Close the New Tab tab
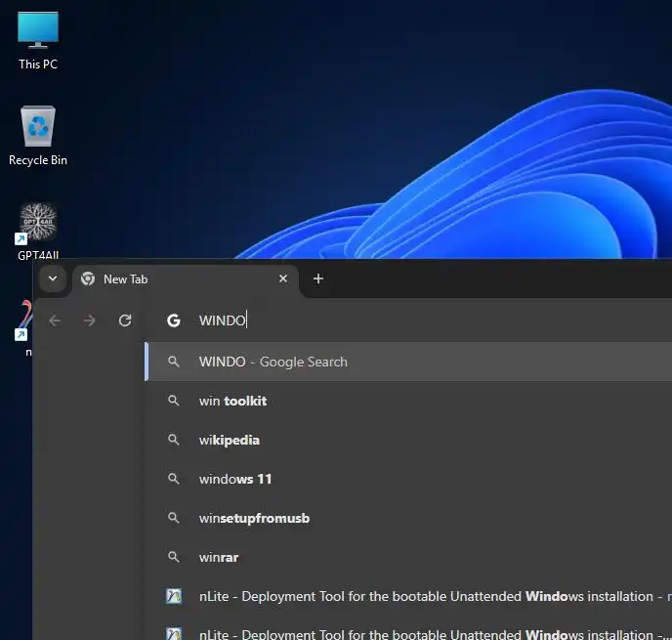 (283, 279)
